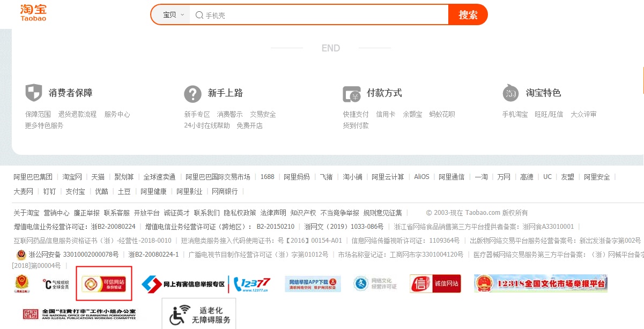Go to 服务中心
This screenshot has width=644, height=329.
[x=117, y=115]
